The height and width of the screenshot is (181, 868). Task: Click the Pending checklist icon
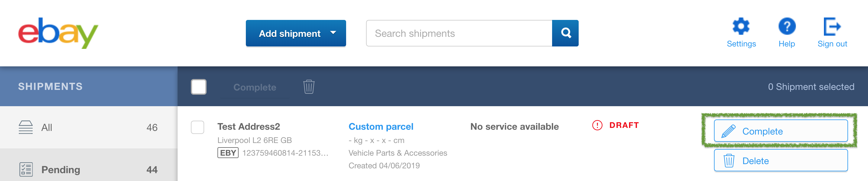click(x=26, y=170)
